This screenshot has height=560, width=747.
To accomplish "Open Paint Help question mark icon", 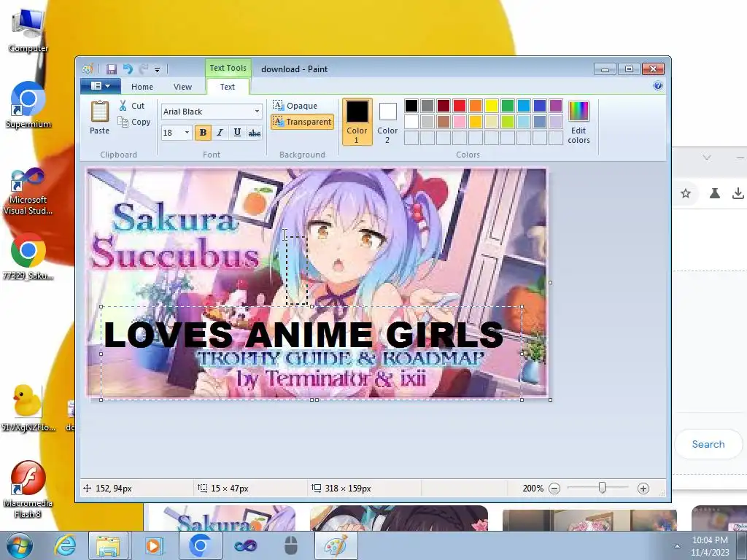I will [x=658, y=86].
